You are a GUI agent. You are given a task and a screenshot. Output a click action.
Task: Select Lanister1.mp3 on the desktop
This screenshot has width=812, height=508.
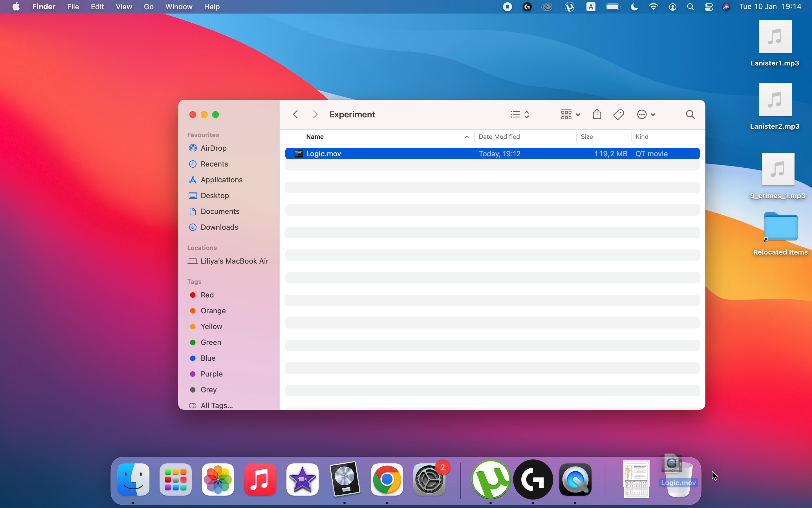(775, 44)
